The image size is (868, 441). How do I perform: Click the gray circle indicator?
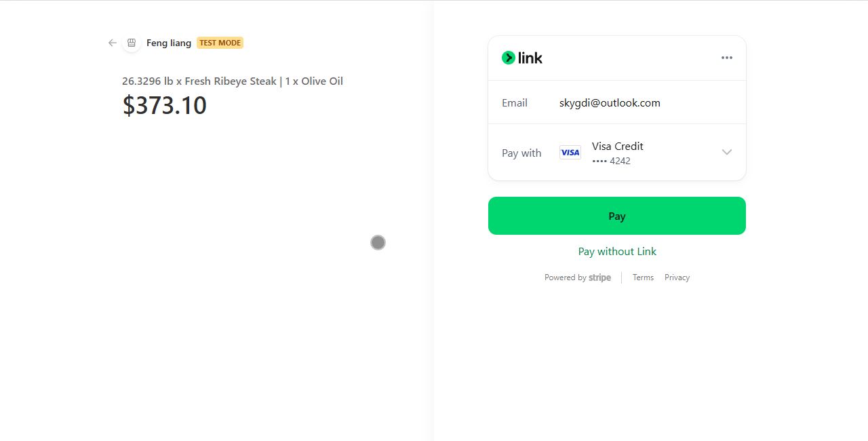(x=378, y=242)
